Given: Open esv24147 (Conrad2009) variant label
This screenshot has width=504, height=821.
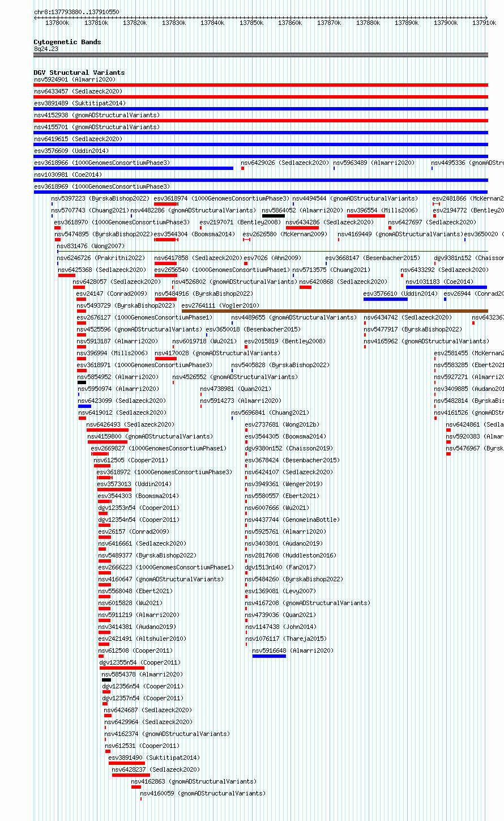Looking at the screenshot, I should point(113,293).
